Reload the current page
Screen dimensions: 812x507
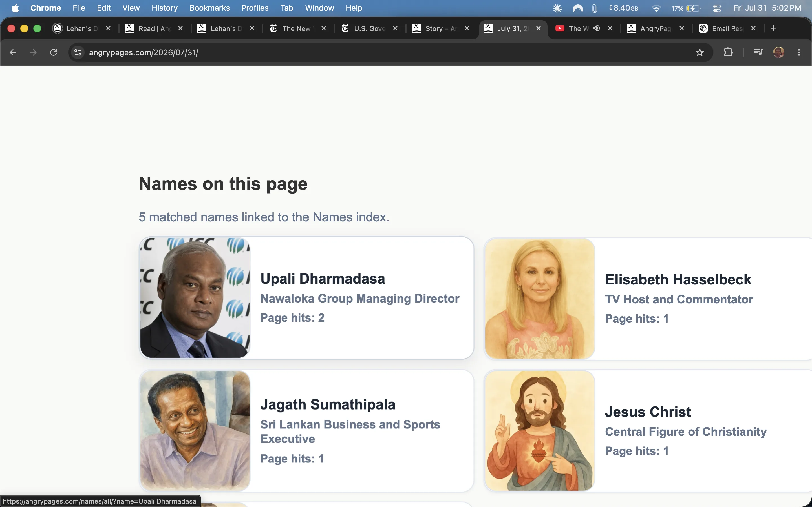click(x=54, y=52)
